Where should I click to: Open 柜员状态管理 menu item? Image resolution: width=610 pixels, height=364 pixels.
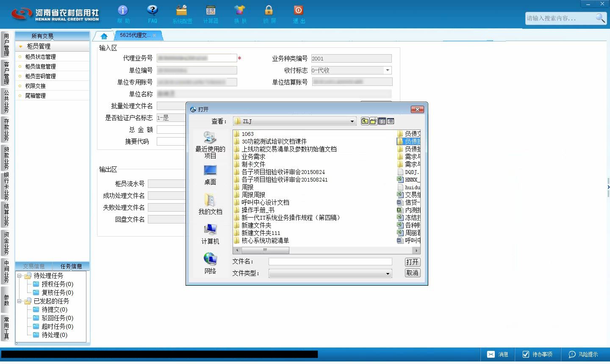click(x=40, y=57)
